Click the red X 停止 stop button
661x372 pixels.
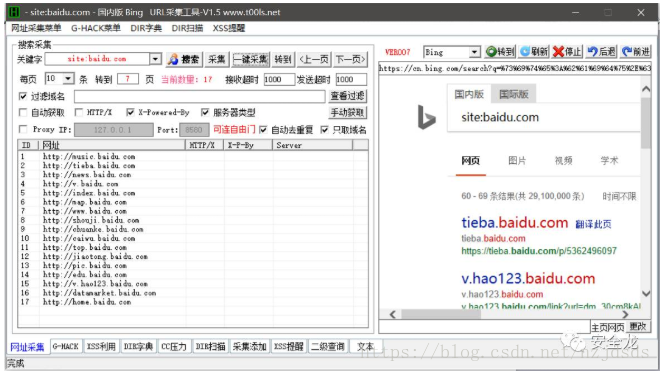(567, 52)
